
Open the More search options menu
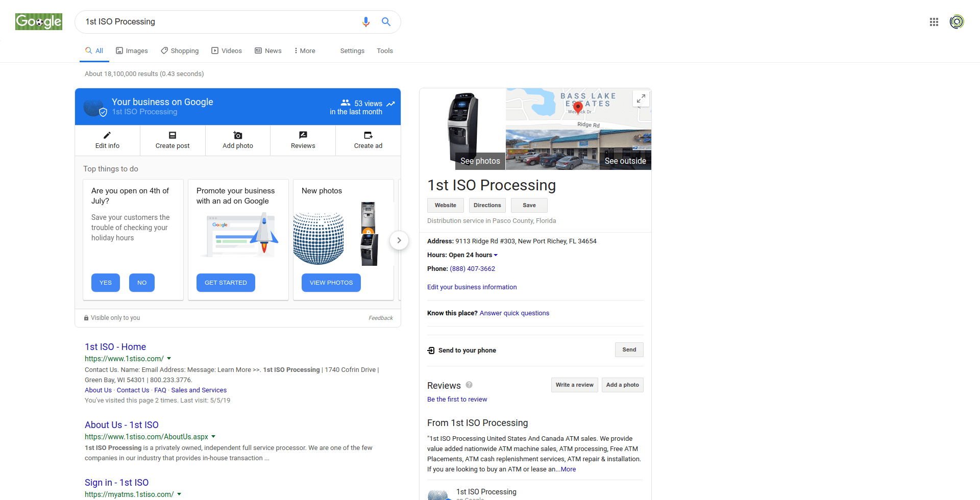(305, 51)
